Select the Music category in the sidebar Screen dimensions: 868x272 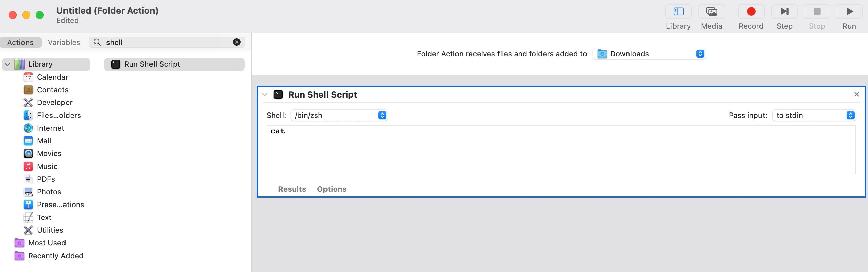[47, 166]
